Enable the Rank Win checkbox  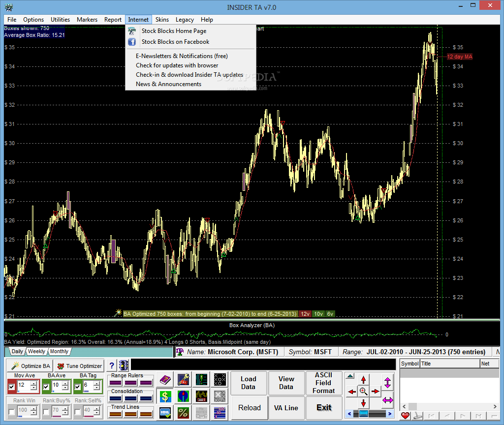12,412
